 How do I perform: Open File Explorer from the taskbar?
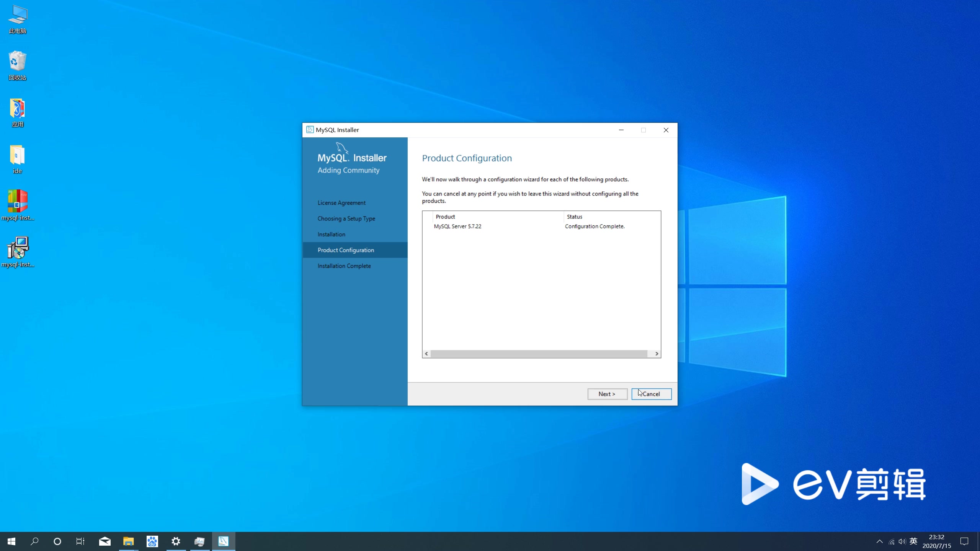click(x=128, y=541)
